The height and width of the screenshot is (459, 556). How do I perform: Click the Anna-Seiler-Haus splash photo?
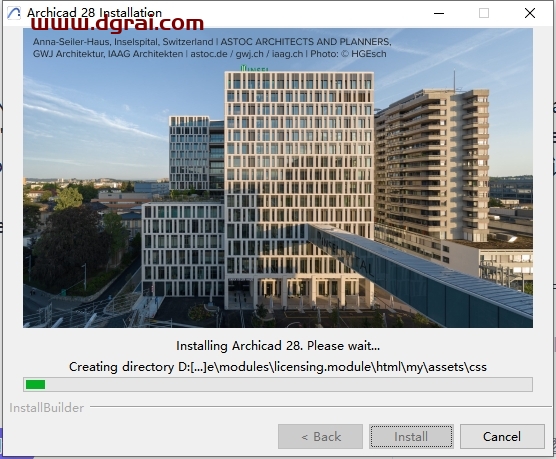(278, 178)
